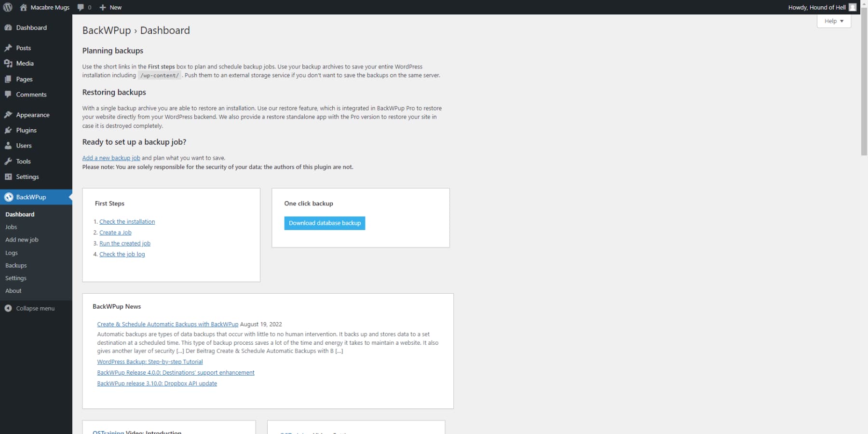Click the Appearance brush icon

point(8,115)
